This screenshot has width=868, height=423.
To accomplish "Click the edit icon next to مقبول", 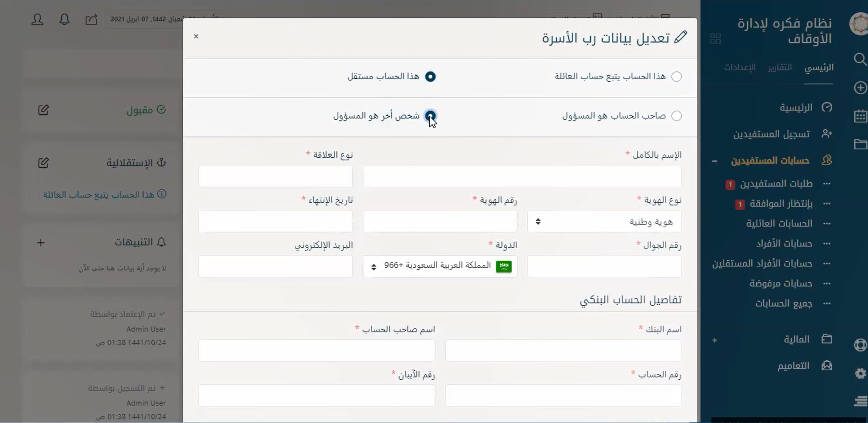I will 44,110.
